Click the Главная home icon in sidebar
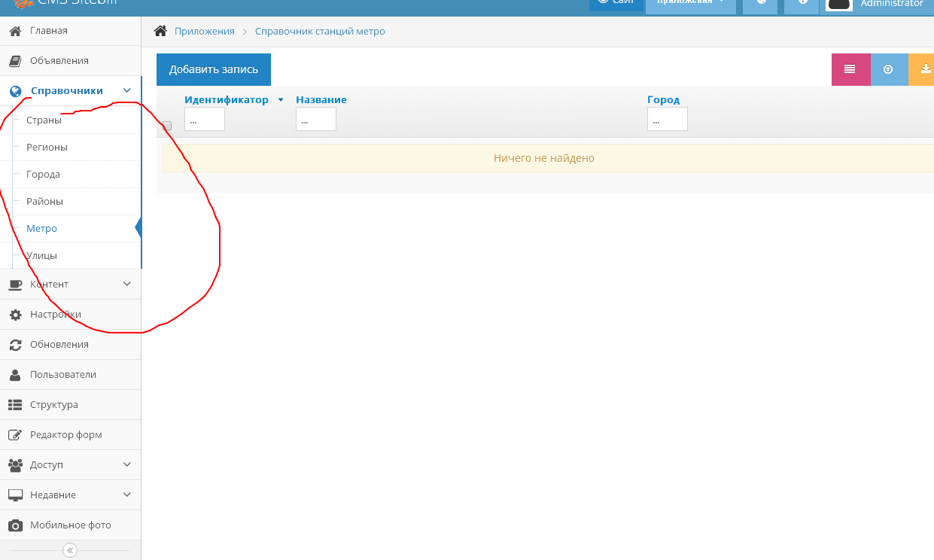 click(15, 31)
